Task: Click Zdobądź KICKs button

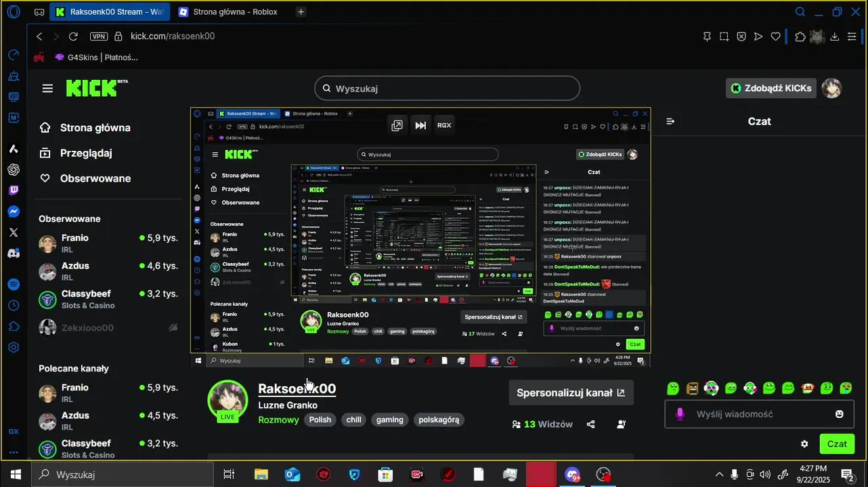Action: coord(771,88)
